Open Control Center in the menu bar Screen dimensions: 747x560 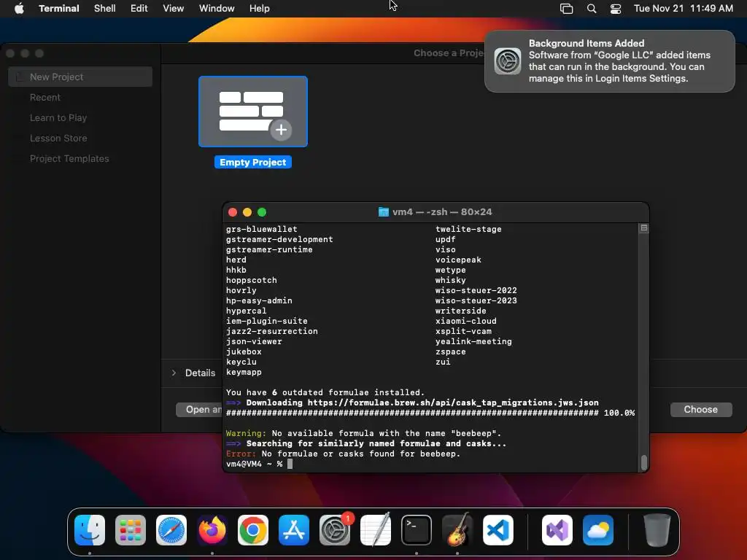[x=616, y=9]
